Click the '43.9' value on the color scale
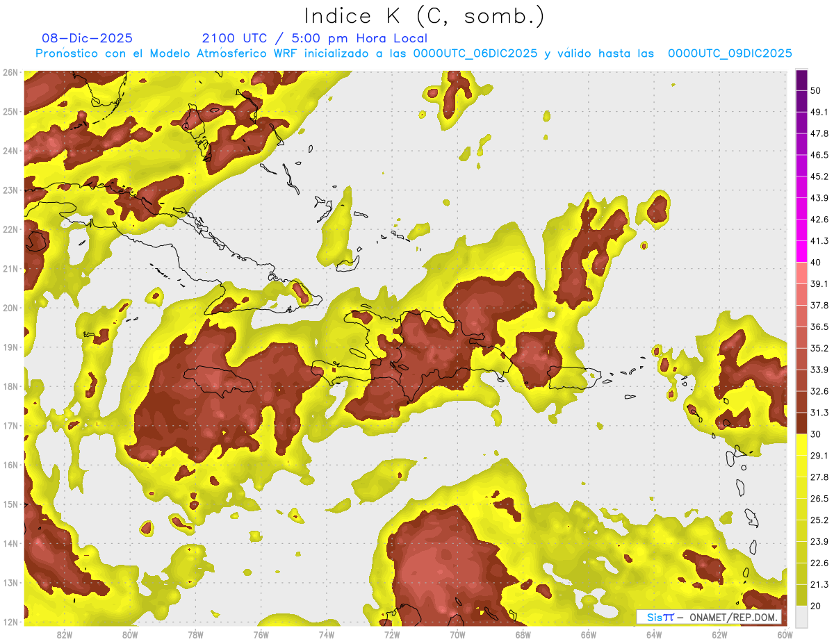This screenshot has width=834, height=644. tap(819, 198)
